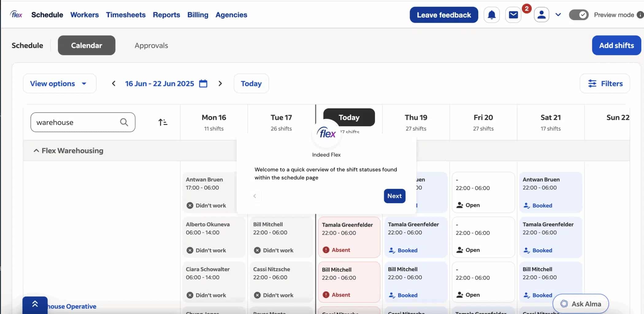This screenshot has width=644, height=314.
Task: Click the calendar date picker icon
Action: [x=203, y=84]
